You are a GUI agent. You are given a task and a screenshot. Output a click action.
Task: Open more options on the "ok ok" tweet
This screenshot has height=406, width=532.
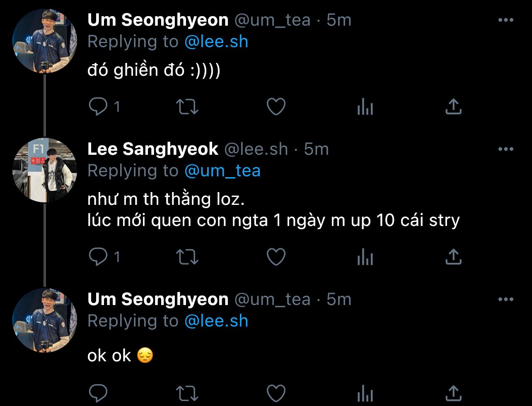(x=505, y=299)
